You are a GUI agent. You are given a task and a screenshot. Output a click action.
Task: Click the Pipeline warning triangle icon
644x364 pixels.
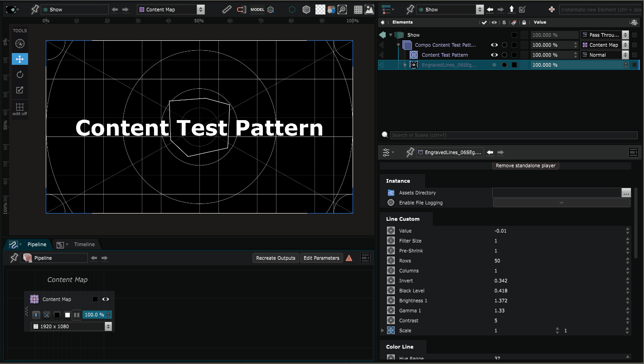(x=349, y=258)
